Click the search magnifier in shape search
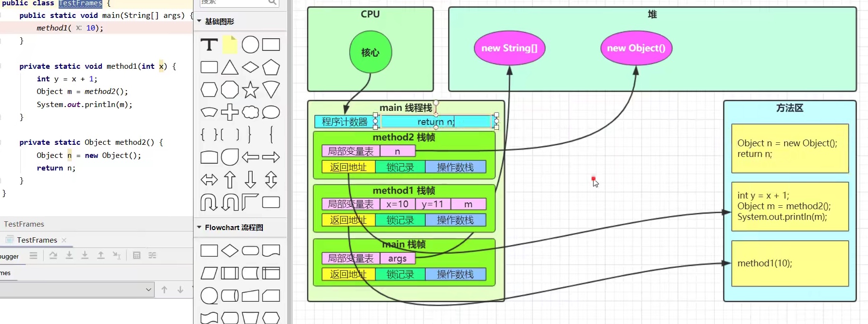The width and height of the screenshot is (868, 324). (x=273, y=2)
